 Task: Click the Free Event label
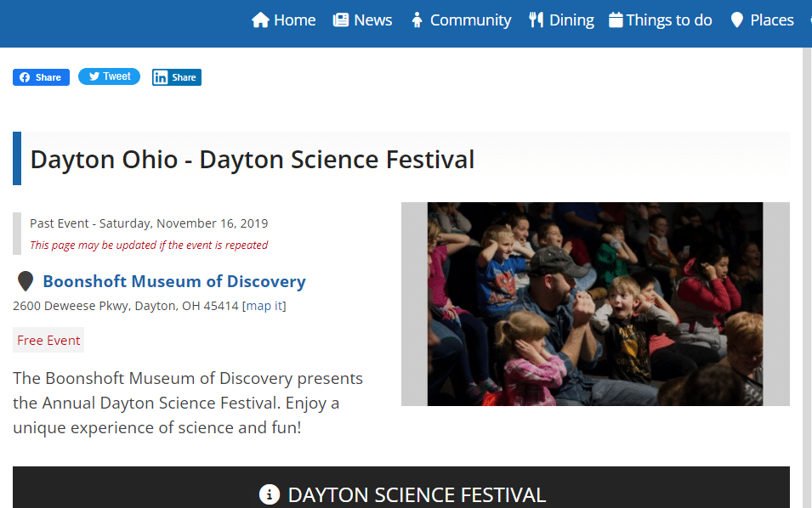pyautogui.click(x=48, y=341)
